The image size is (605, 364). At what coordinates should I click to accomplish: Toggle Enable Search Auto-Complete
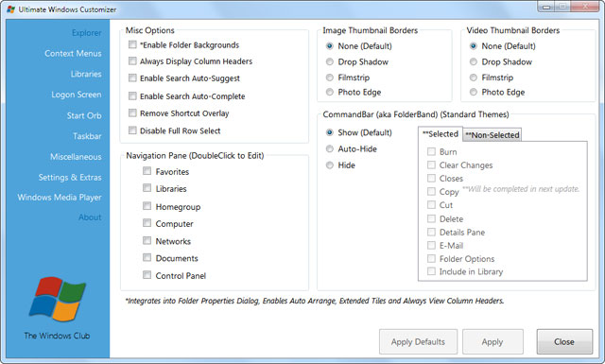point(132,95)
